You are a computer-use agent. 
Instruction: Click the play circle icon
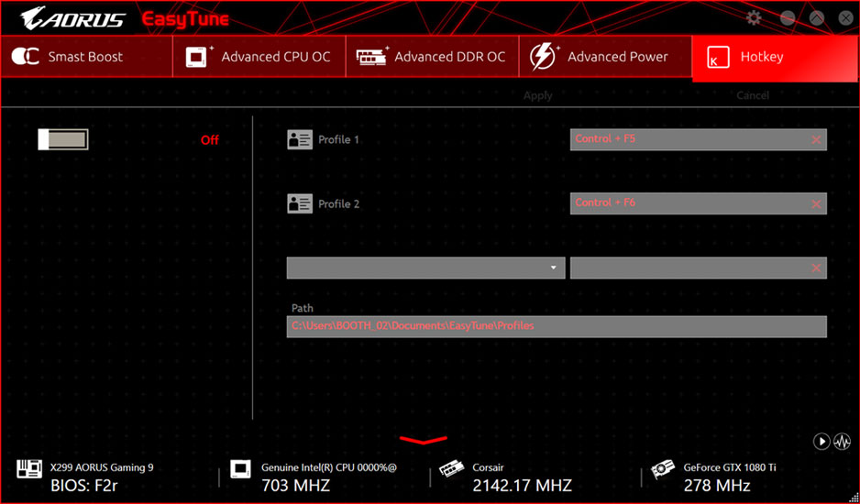(821, 442)
